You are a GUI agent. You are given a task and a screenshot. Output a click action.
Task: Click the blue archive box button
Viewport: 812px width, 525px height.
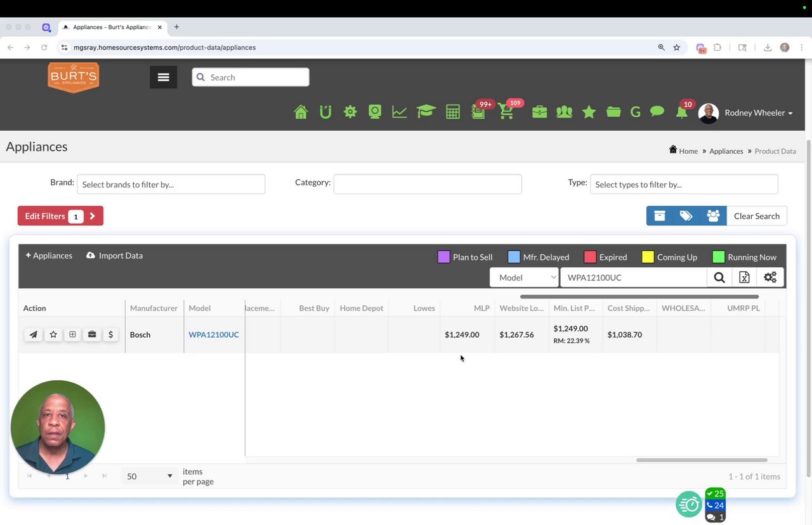660,216
